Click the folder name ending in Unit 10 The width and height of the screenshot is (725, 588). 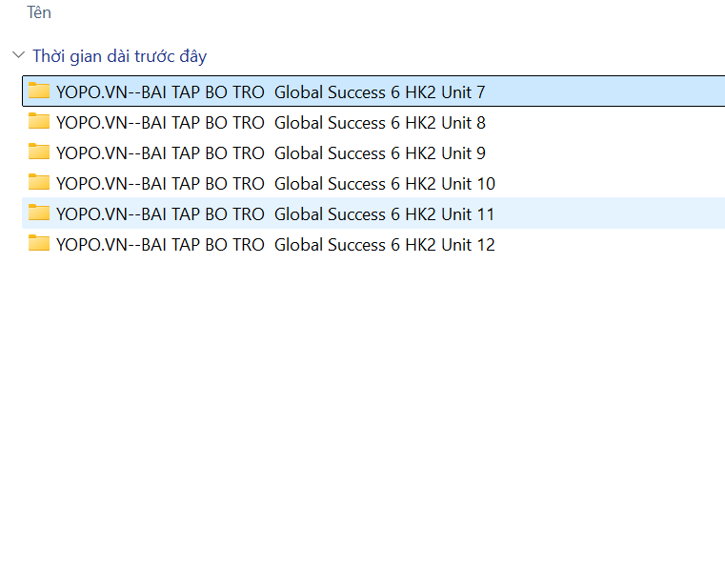(x=275, y=184)
